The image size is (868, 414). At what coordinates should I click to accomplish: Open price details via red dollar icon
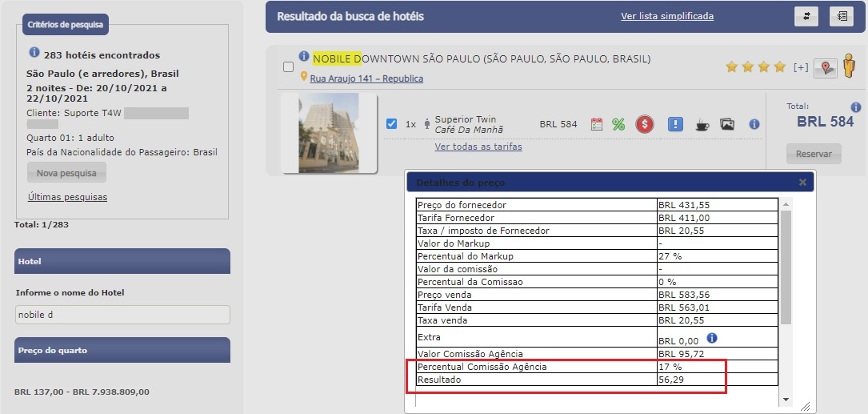(644, 124)
